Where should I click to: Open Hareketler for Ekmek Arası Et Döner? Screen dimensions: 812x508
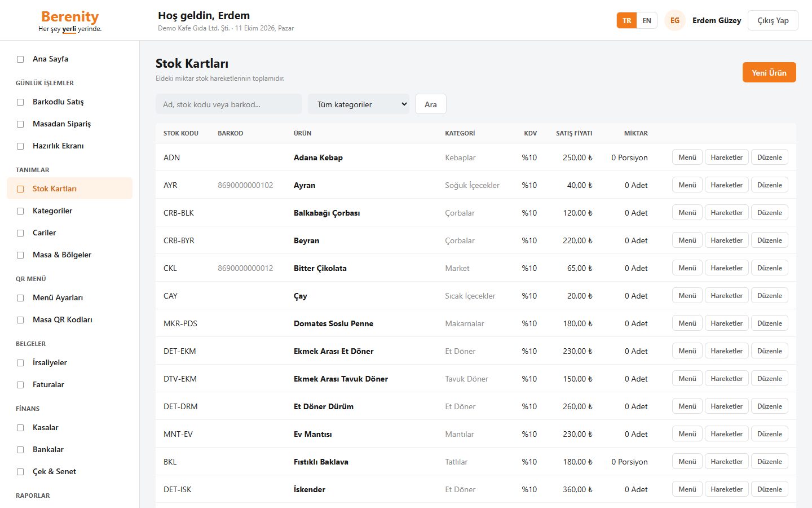pyautogui.click(x=727, y=351)
